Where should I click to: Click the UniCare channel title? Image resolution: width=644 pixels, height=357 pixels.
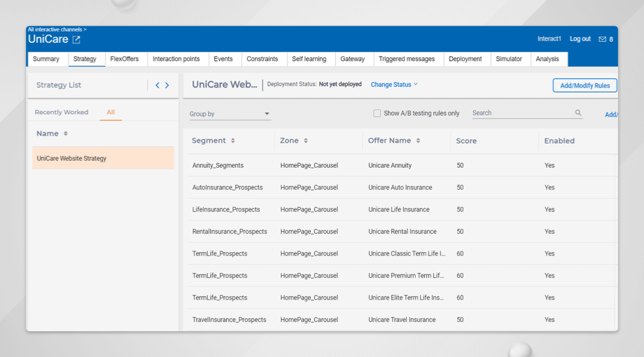48,39
